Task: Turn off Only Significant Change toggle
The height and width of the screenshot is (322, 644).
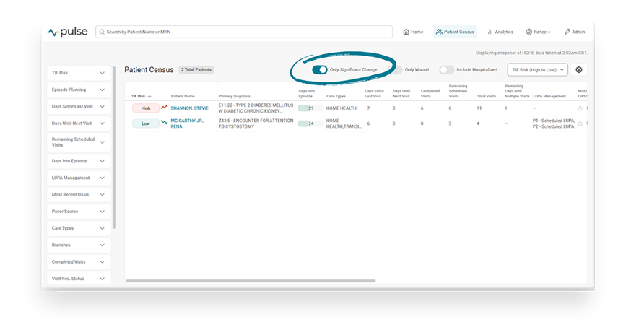Action: coord(320,70)
